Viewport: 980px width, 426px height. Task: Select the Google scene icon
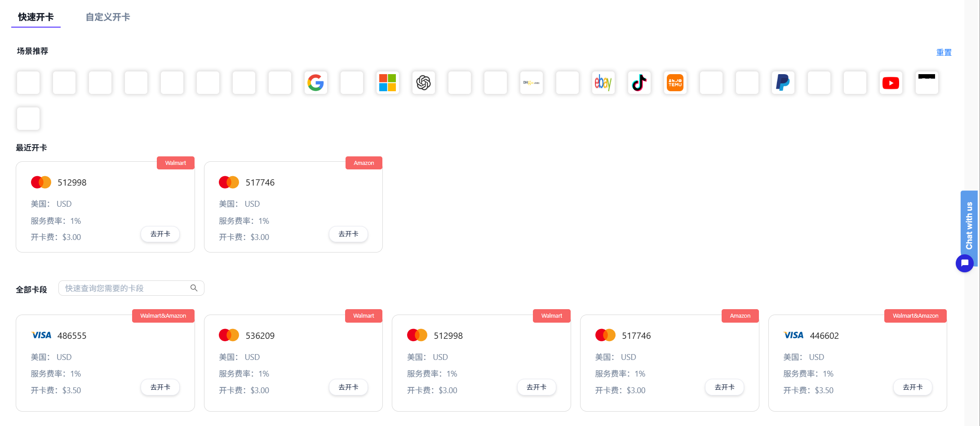click(x=316, y=83)
